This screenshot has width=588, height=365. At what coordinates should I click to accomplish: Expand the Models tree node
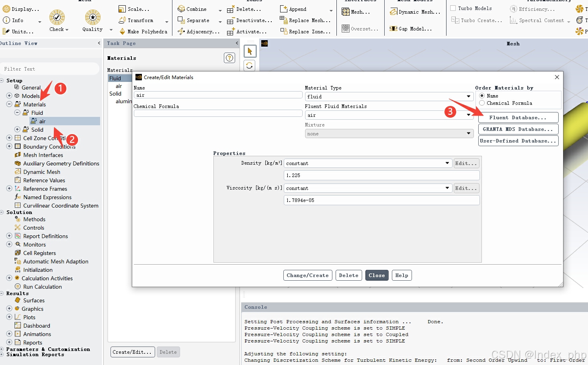click(9, 96)
